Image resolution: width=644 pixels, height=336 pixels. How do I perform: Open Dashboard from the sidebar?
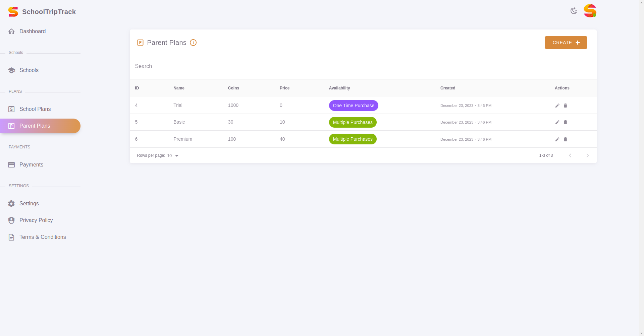click(32, 31)
